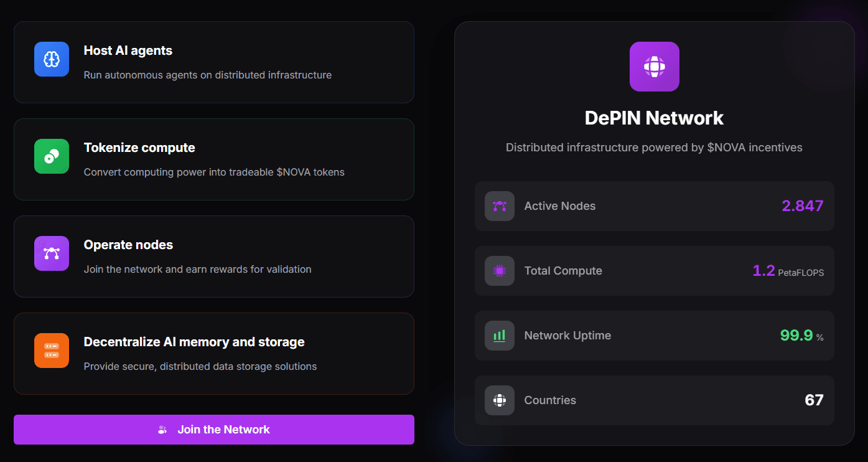Click text 'Provide secure, distributed data storage solutions'
The image size is (868, 462).
(200, 367)
